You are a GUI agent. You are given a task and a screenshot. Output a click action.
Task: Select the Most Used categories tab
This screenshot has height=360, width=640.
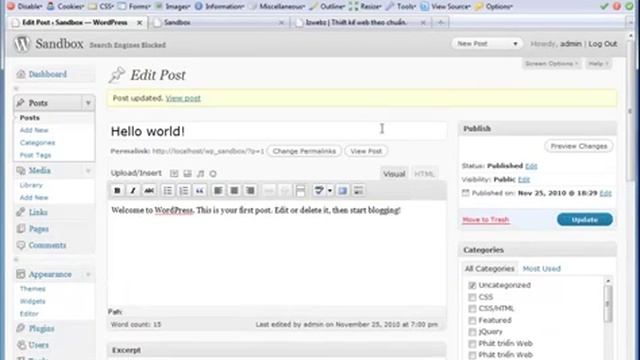542,269
